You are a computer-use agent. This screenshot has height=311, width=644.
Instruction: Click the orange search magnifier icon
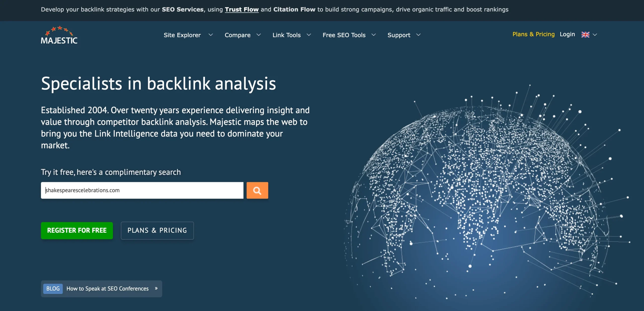click(257, 190)
